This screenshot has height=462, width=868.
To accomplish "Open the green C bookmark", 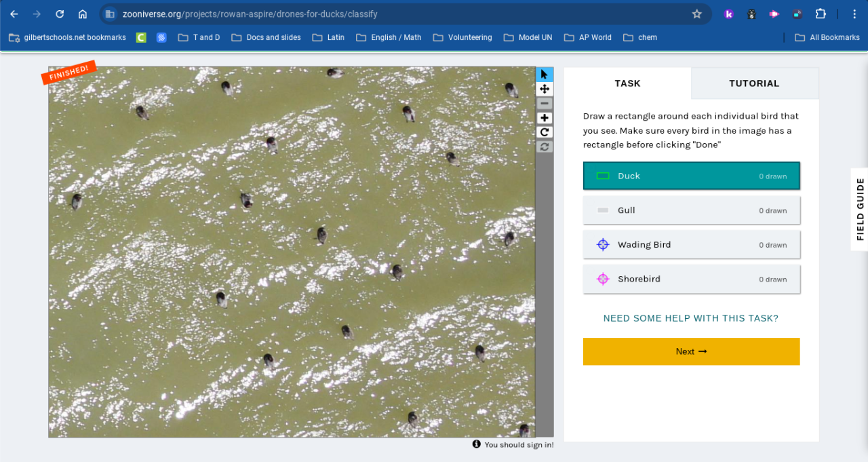I will (x=141, y=37).
